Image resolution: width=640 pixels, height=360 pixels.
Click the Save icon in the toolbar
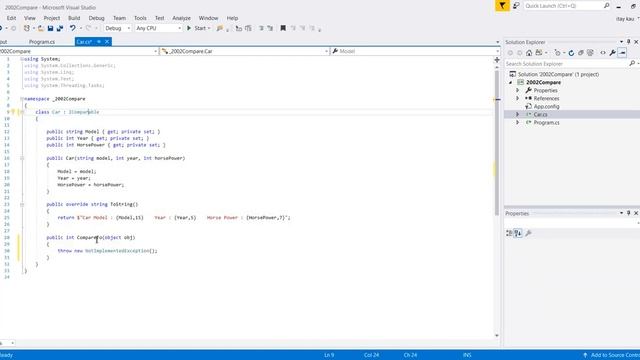51,28
